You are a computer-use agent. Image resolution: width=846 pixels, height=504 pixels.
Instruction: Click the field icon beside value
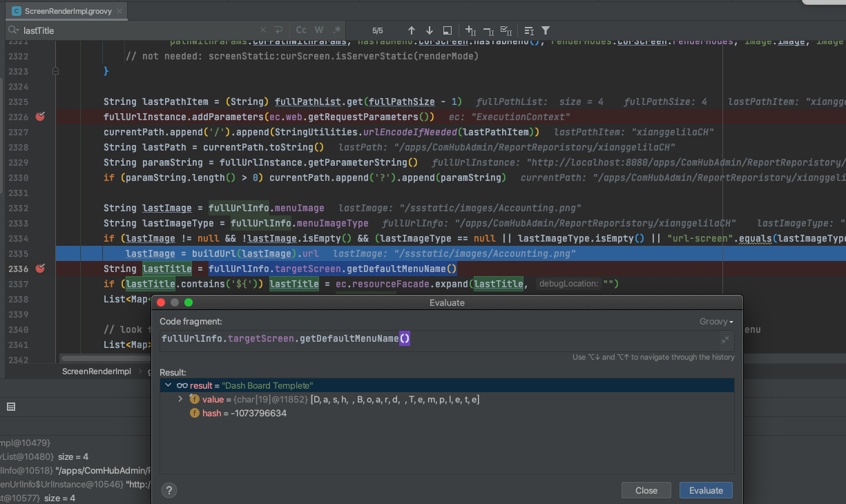[x=195, y=399]
